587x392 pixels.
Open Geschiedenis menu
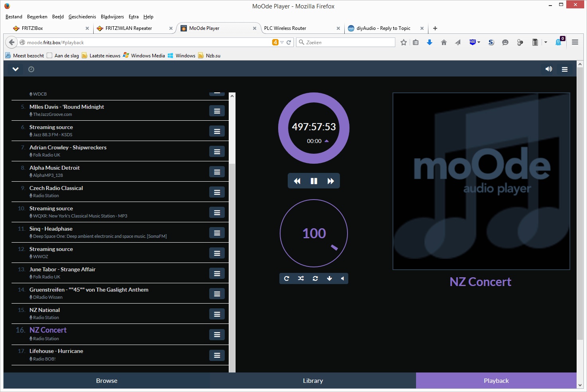[x=82, y=17]
